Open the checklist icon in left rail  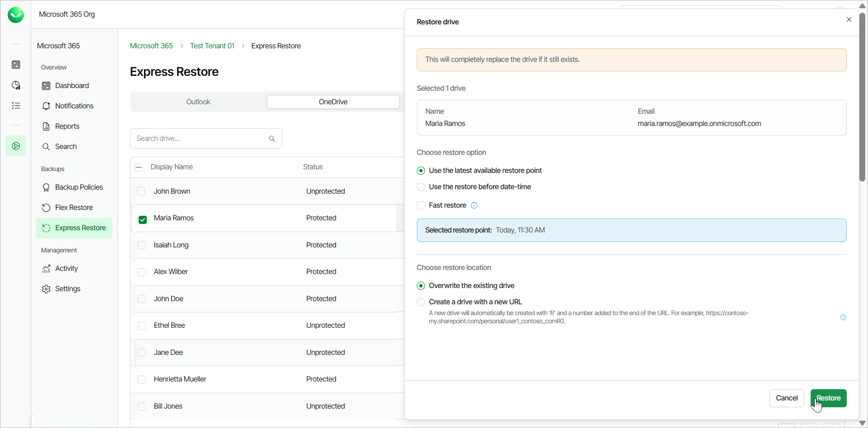click(16, 106)
